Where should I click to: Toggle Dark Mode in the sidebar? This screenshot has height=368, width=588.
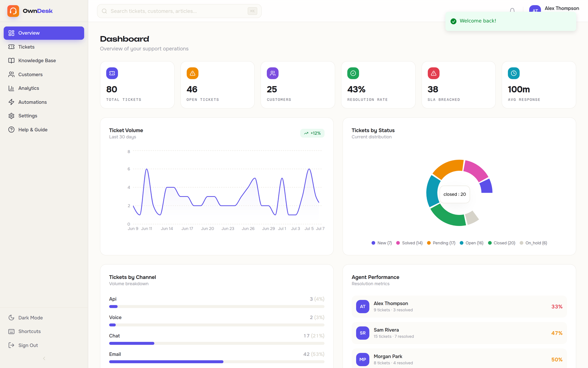coord(44,318)
